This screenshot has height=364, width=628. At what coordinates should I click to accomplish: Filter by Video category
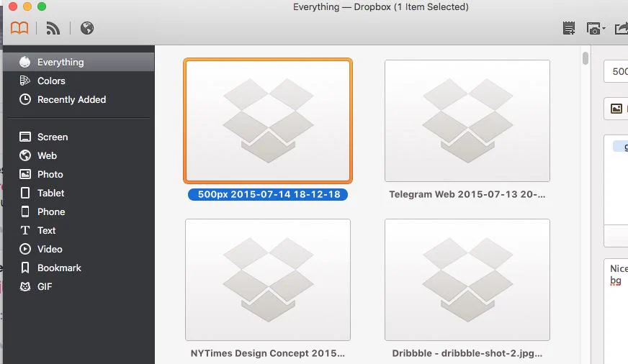78,249
